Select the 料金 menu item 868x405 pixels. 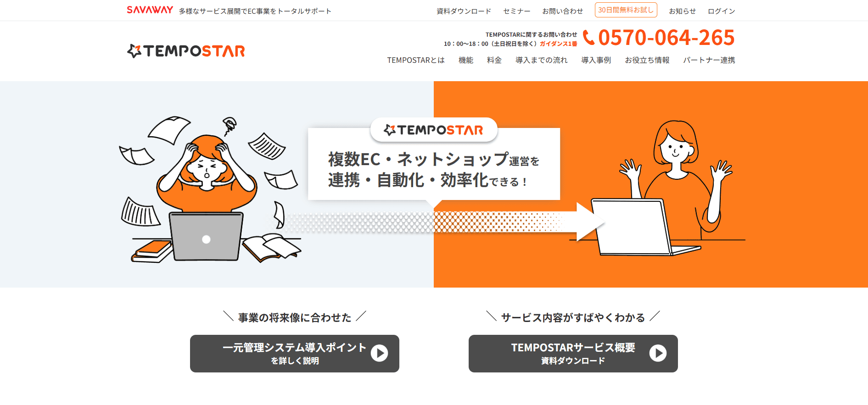(x=494, y=60)
